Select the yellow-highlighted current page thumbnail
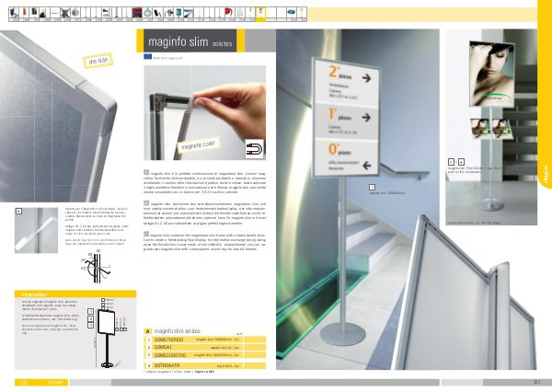552x392 pixels. [x=260, y=14]
